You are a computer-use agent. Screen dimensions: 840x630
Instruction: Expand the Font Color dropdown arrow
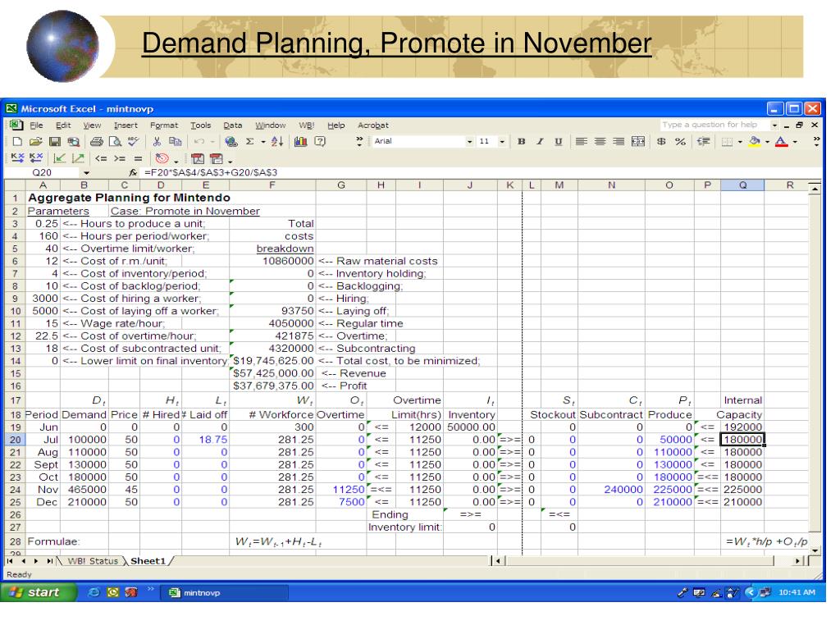pos(795,142)
